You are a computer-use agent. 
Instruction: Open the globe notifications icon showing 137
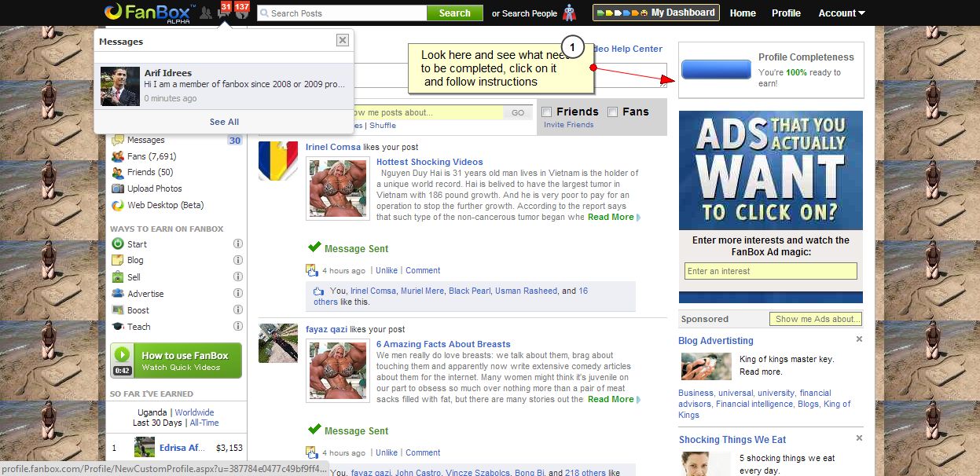point(241,13)
